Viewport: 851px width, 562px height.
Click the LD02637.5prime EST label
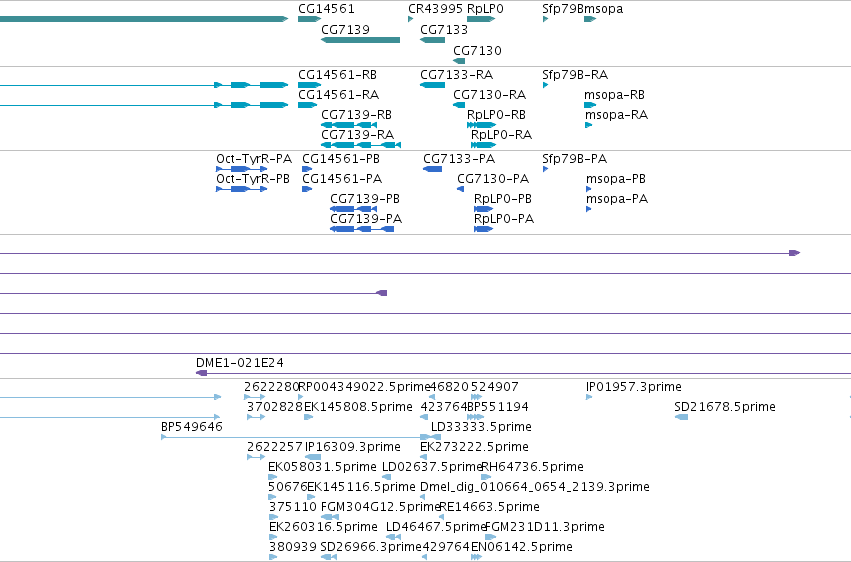tap(432, 467)
